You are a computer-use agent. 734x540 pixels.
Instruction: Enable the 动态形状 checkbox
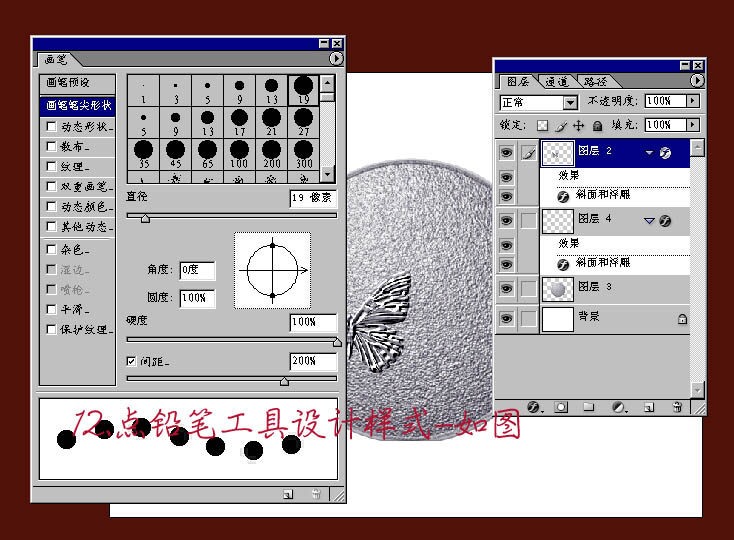point(51,126)
